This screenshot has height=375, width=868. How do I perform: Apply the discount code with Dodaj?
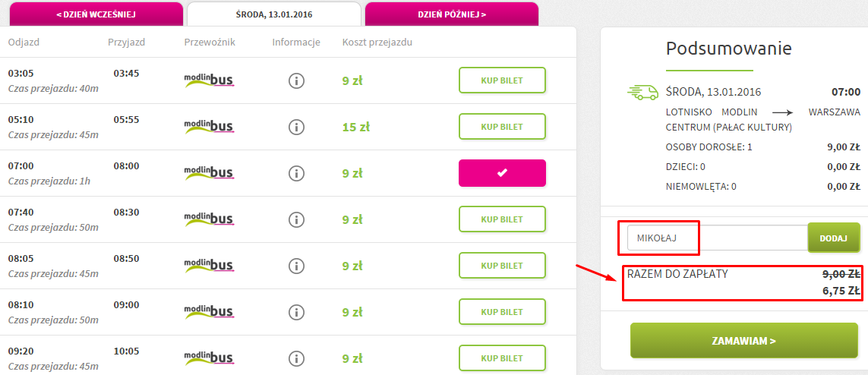[834, 238]
